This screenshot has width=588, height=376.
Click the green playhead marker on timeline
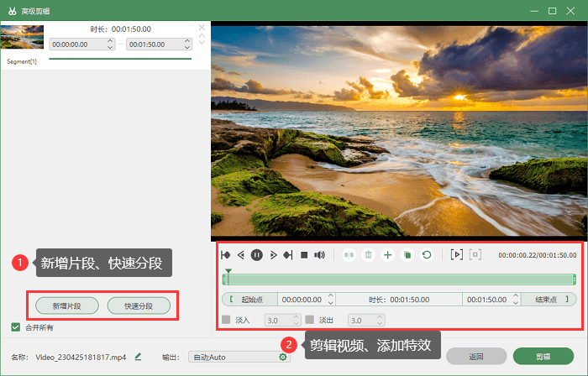(228, 272)
